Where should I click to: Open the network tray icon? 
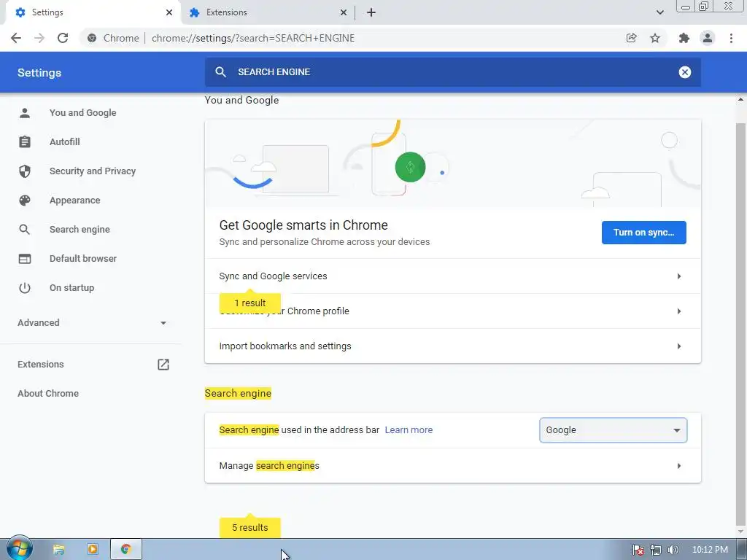(x=656, y=550)
